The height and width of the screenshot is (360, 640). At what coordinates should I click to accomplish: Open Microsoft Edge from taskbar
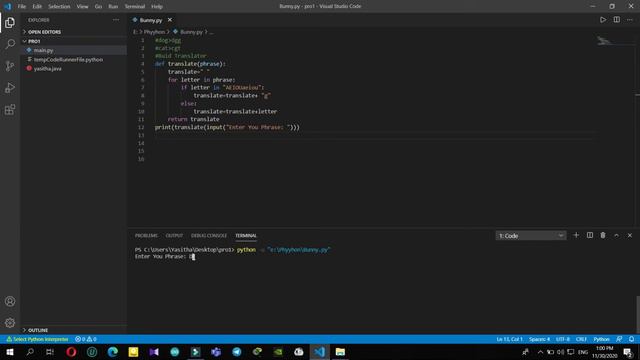(113, 352)
